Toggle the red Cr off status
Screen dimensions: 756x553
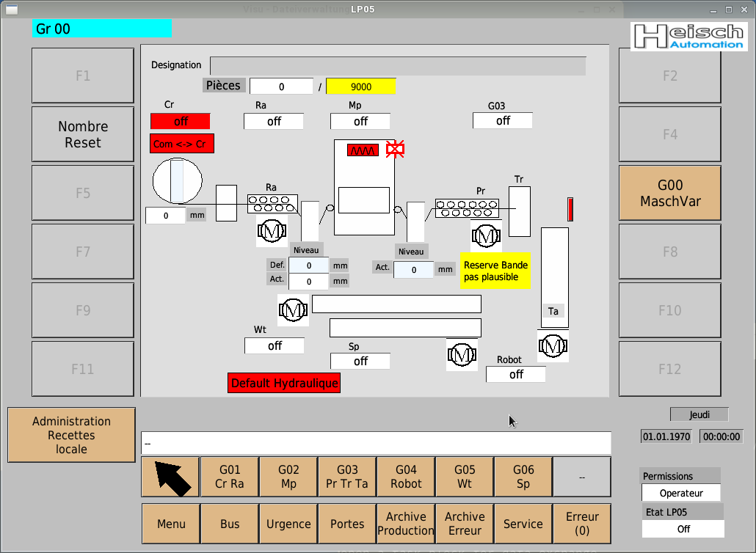coord(181,122)
